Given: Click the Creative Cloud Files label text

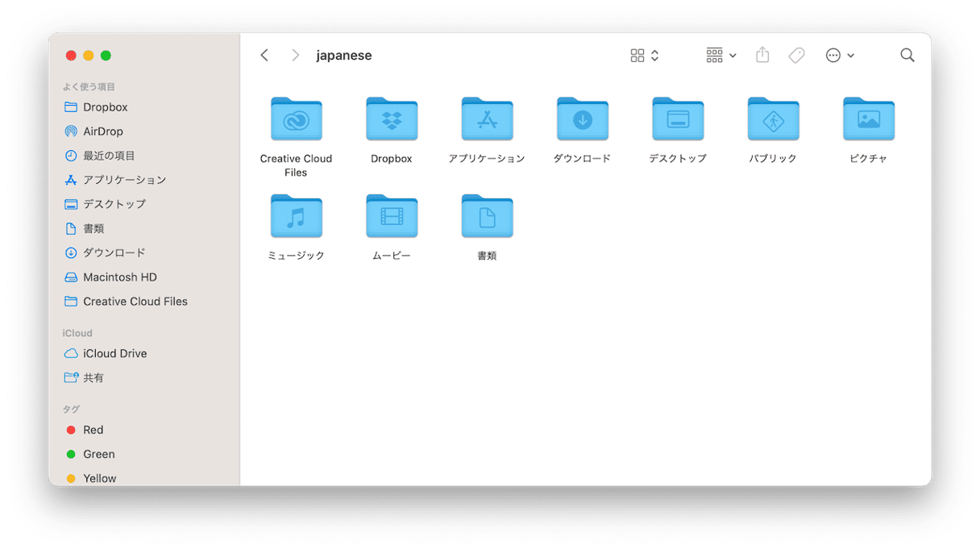Looking at the screenshot, I should coord(296,165).
